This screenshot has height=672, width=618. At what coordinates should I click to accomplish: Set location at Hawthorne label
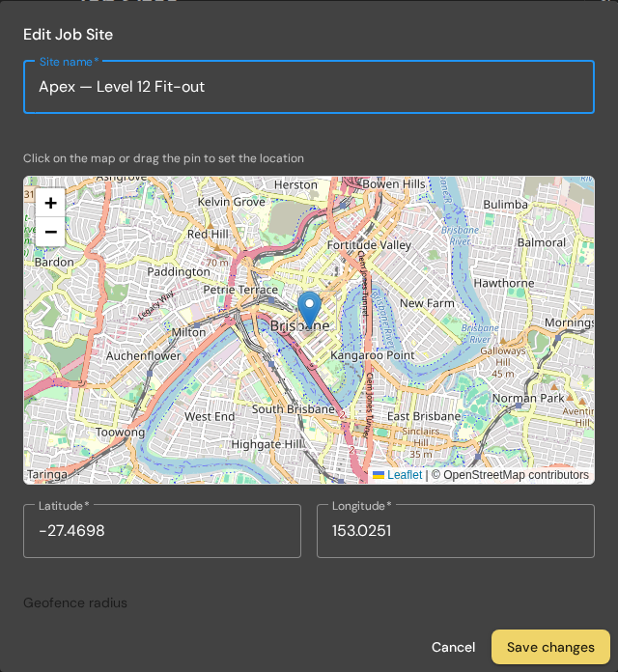tap(504, 283)
